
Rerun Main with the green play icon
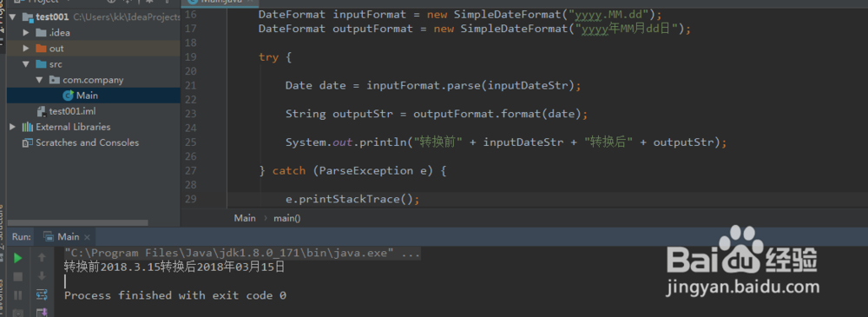(x=17, y=258)
